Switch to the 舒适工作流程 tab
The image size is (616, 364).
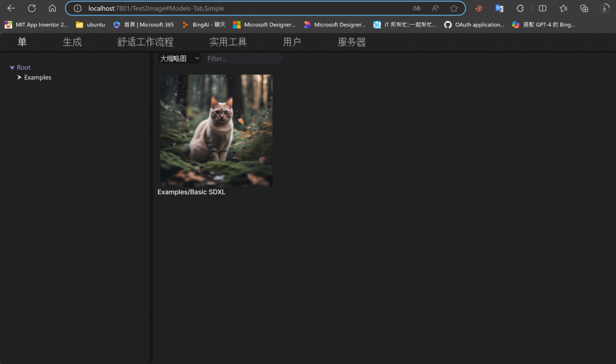click(x=146, y=42)
